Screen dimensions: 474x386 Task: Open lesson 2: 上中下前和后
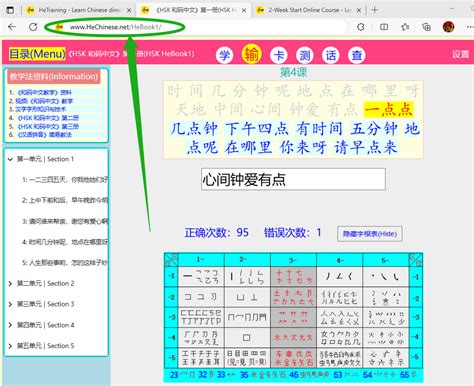65,200
